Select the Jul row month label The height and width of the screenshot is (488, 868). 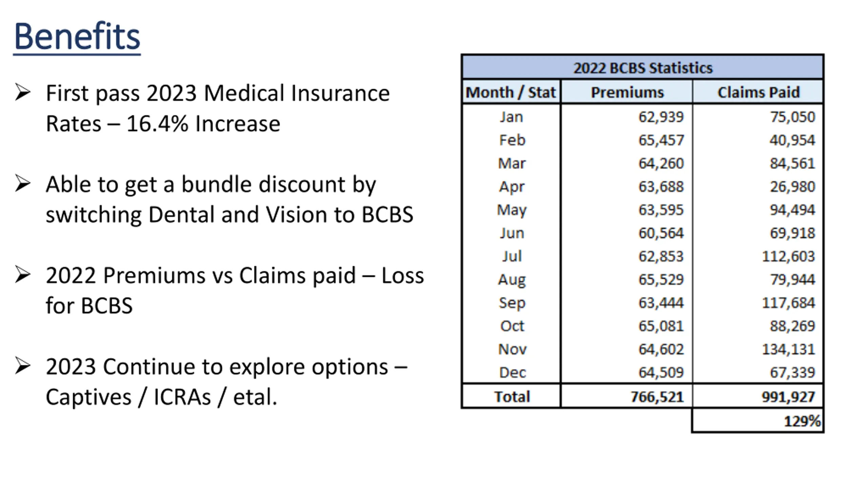(512, 256)
